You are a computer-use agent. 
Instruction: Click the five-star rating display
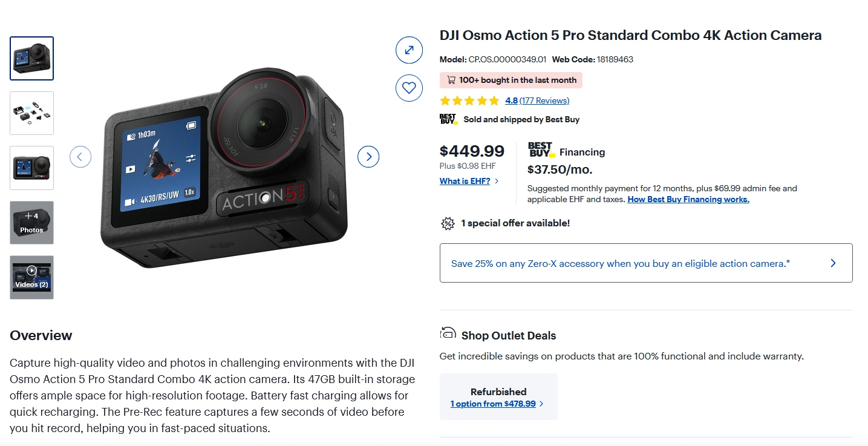point(469,100)
